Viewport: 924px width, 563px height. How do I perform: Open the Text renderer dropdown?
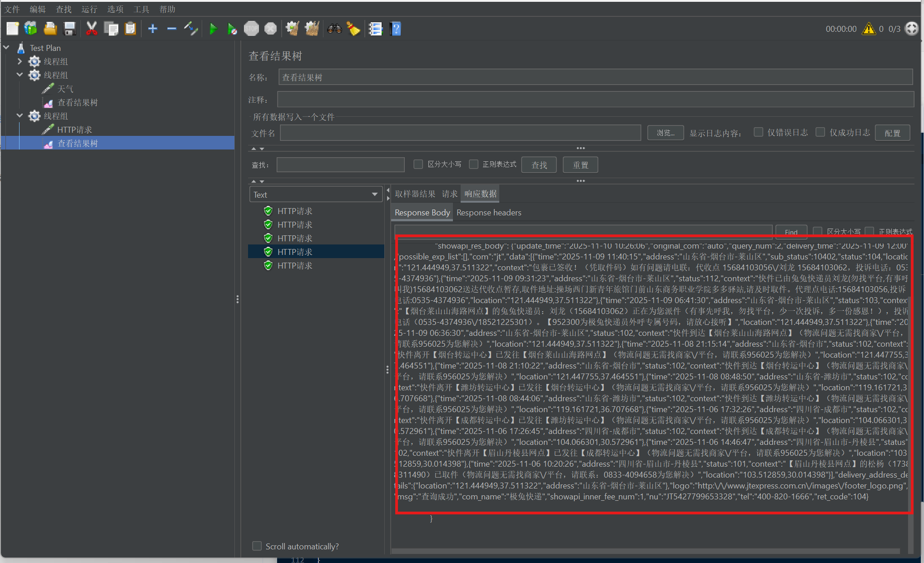pos(316,194)
